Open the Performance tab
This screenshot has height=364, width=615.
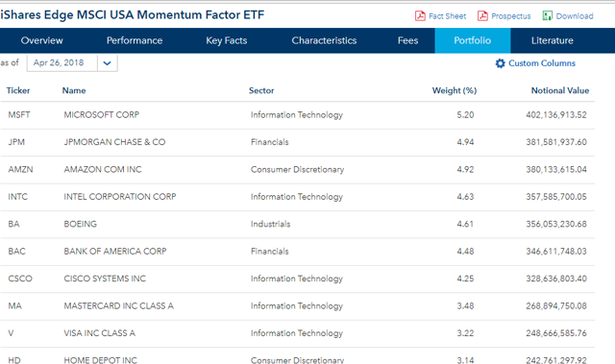coord(135,40)
